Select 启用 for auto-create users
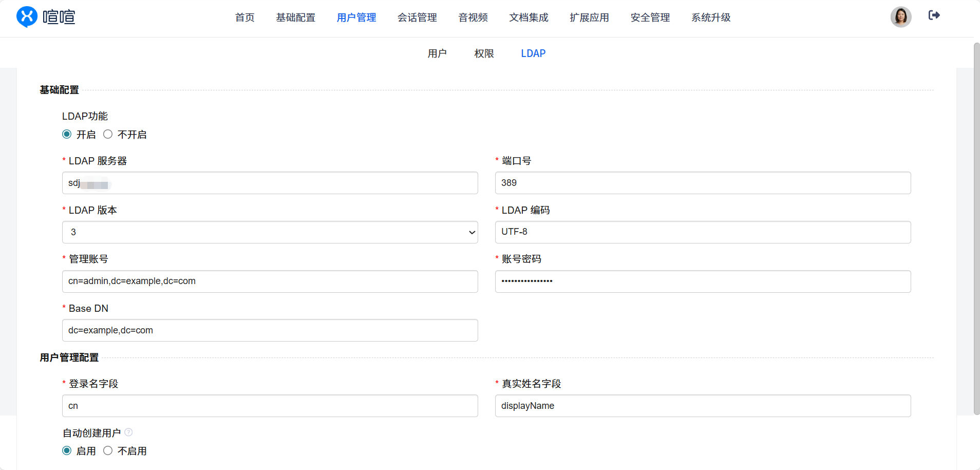This screenshot has height=470, width=980. pyautogui.click(x=67, y=451)
